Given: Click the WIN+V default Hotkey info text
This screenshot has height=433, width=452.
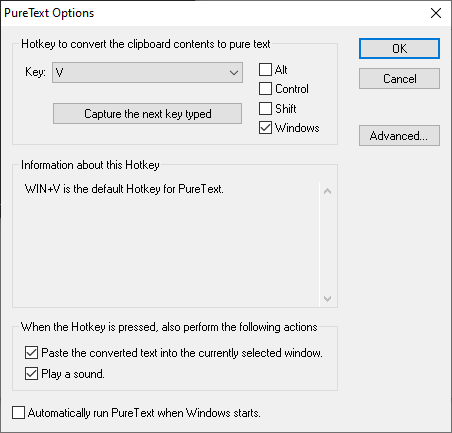Looking at the screenshot, I should (x=124, y=189).
